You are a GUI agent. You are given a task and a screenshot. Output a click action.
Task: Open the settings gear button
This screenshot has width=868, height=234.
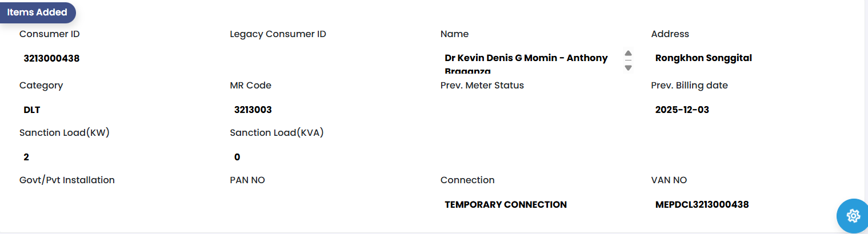pos(853,216)
